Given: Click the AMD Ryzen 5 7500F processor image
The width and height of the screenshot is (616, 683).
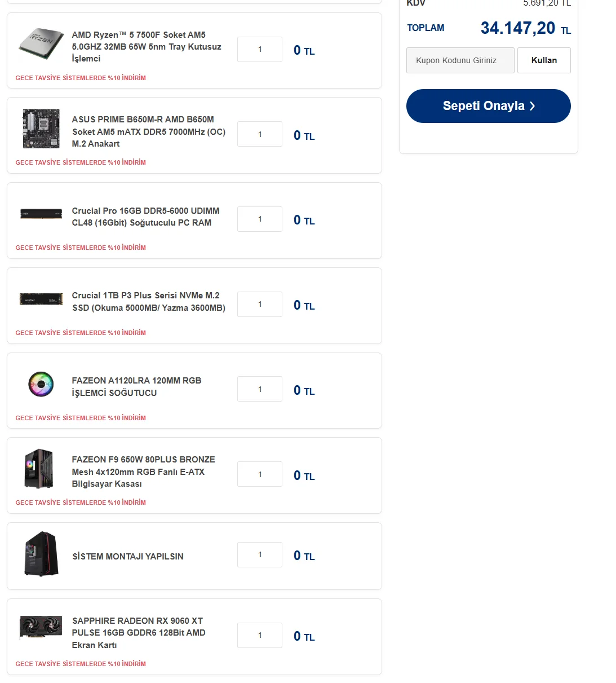Looking at the screenshot, I should tap(41, 44).
